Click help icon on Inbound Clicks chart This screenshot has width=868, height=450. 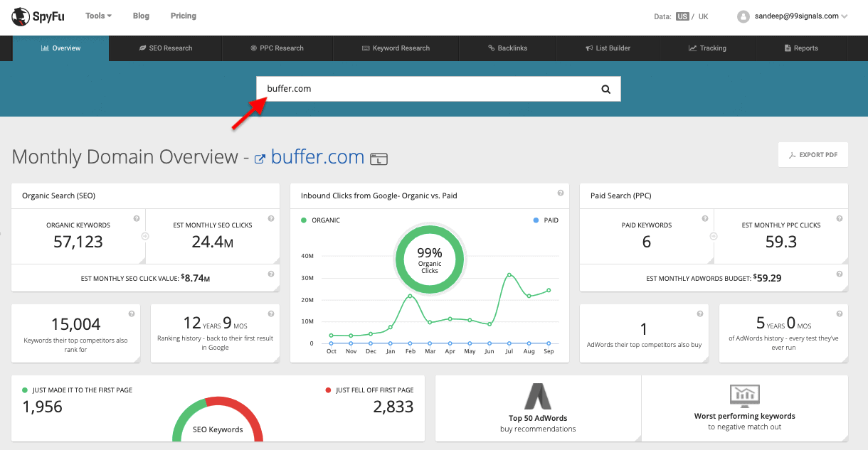(x=561, y=193)
